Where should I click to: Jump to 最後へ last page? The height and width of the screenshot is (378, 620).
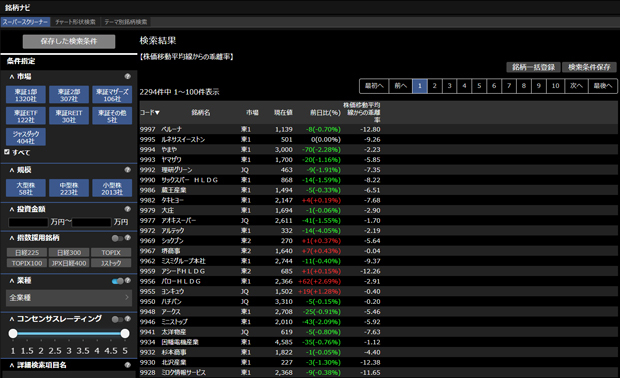(x=603, y=86)
